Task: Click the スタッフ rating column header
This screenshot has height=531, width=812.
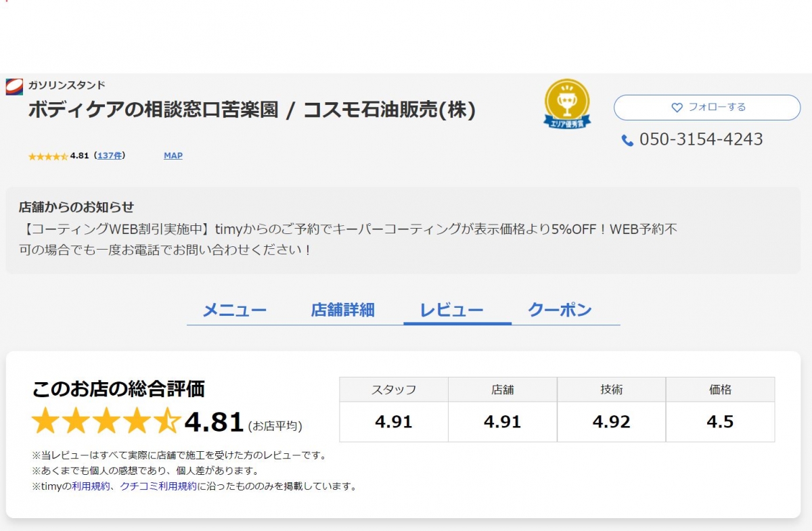Action: [x=394, y=390]
